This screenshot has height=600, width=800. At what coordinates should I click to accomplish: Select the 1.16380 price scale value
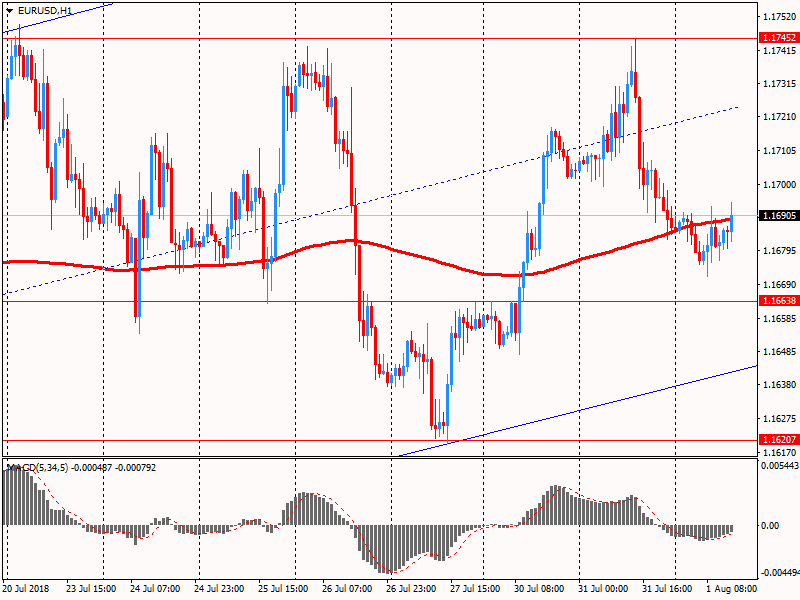[780, 385]
